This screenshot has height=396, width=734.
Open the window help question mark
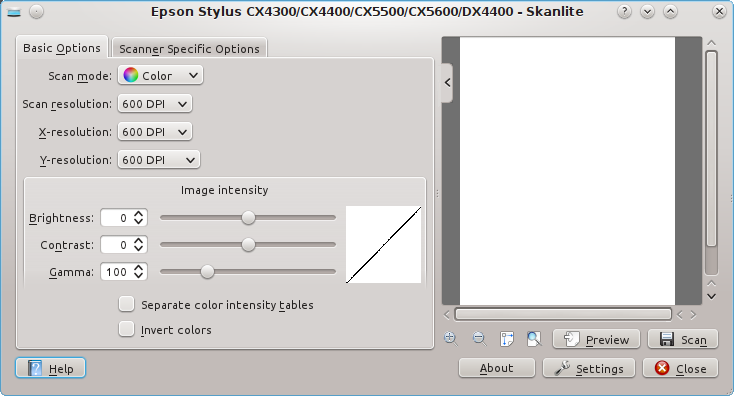624,11
